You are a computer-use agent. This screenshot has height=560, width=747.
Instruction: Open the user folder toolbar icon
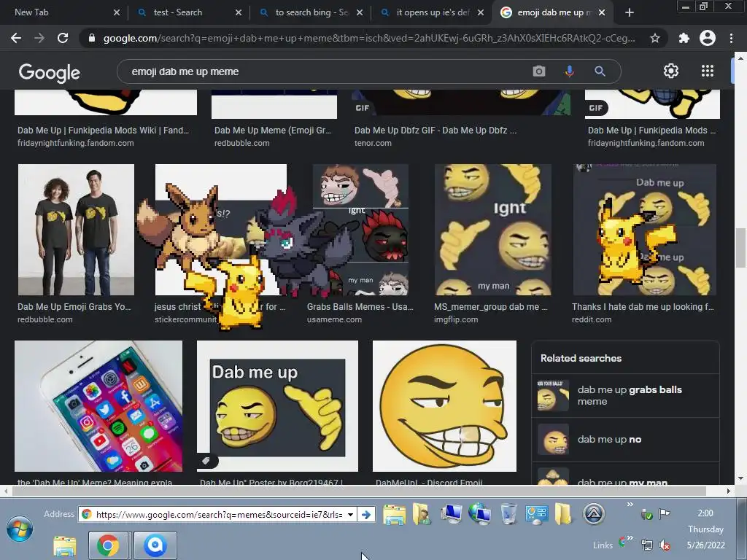422,514
